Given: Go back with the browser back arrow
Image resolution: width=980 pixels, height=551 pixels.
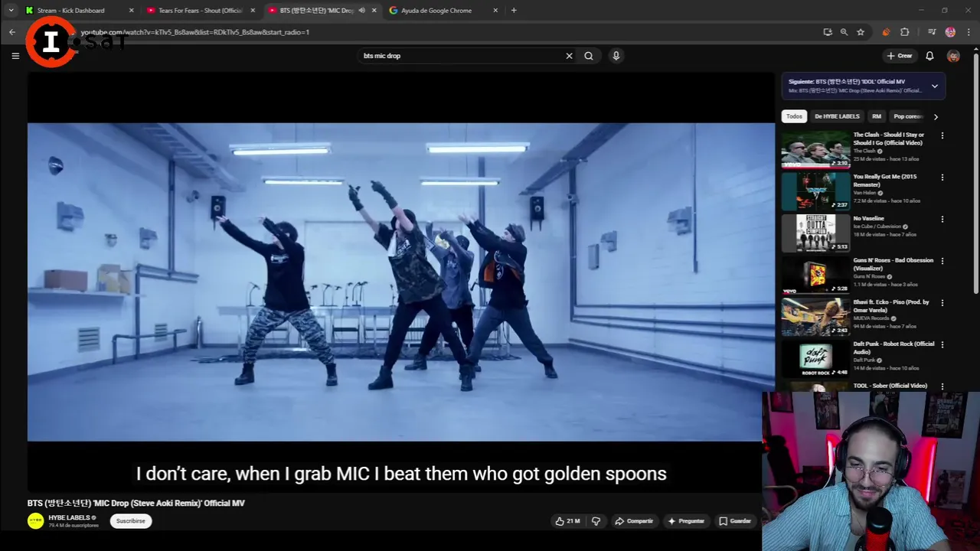Looking at the screenshot, I should pos(11,32).
